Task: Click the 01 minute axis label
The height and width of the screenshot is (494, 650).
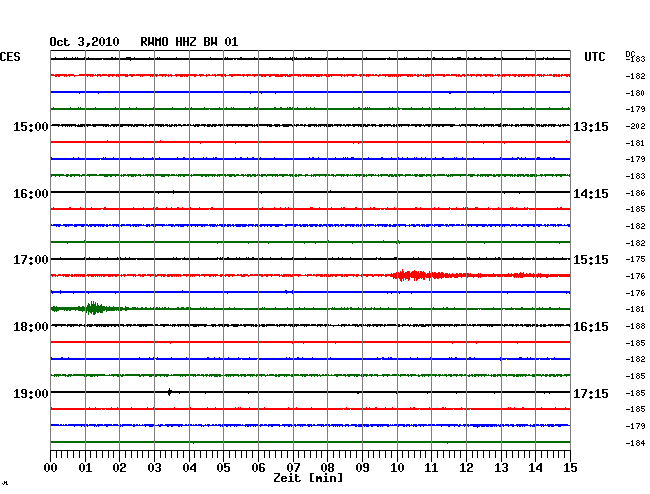Action: pos(85,467)
